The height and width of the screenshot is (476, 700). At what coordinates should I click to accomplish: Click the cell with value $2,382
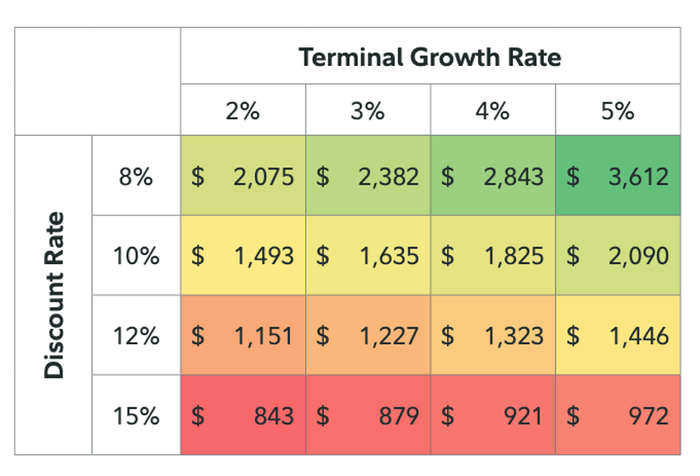click(368, 177)
